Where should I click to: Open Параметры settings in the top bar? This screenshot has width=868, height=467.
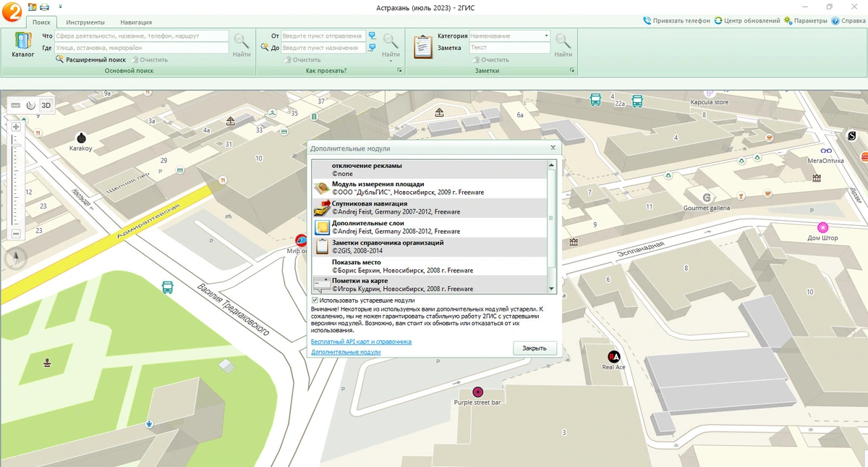[805, 21]
